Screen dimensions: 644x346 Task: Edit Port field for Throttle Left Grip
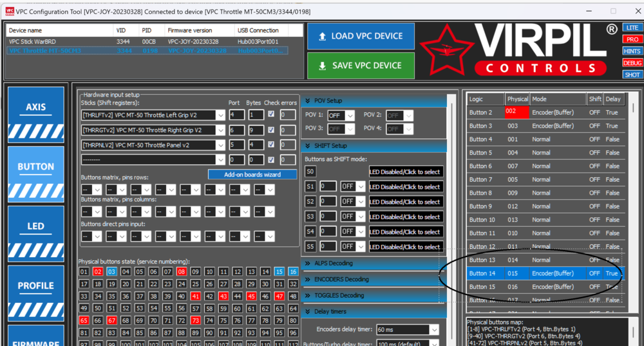(236, 115)
